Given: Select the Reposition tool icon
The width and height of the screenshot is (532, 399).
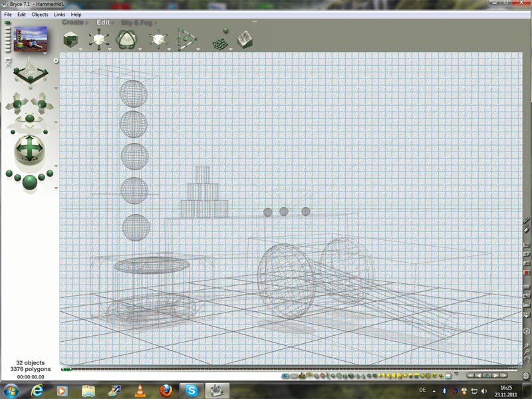Looking at the screenshot, I should (158, 39).
